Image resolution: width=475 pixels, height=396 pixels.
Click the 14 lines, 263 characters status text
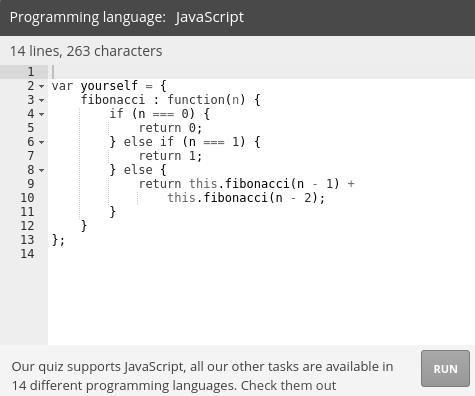pyautogui.click(x=86, y=51)
